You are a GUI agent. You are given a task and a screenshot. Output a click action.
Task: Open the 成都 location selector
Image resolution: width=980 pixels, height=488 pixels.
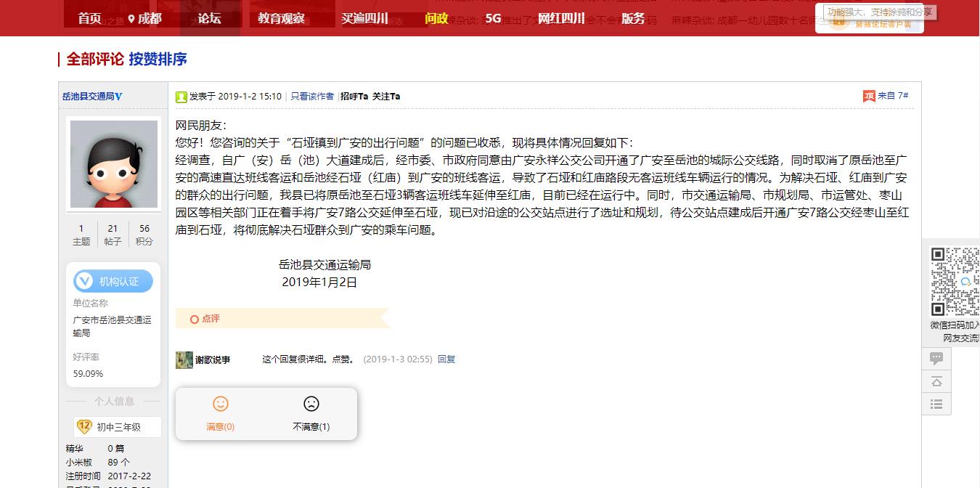click(x=144, y=18)
